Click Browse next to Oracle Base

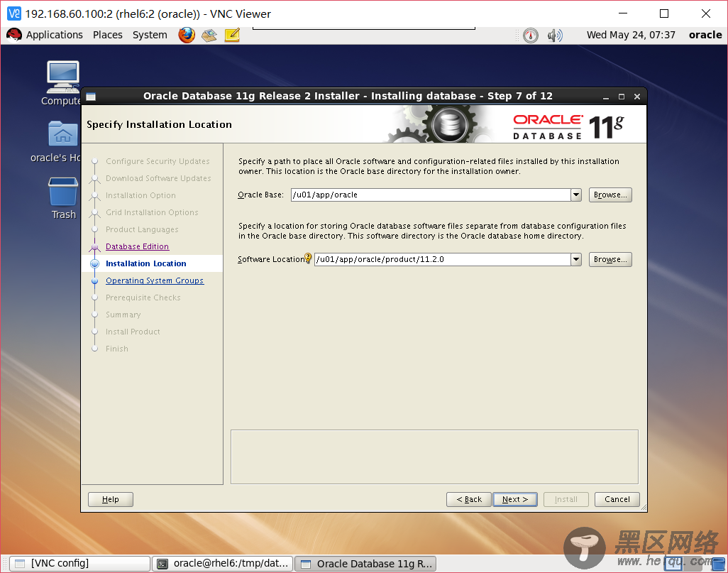click(x=610, y=195)
